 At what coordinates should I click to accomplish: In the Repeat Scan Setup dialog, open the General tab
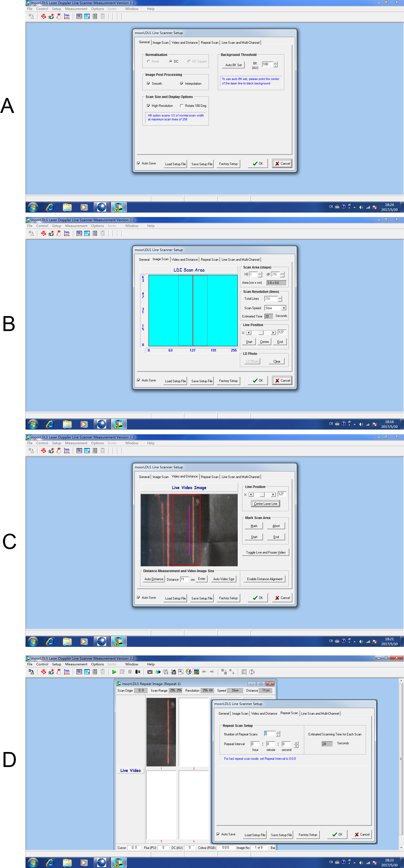click(224, 713)
